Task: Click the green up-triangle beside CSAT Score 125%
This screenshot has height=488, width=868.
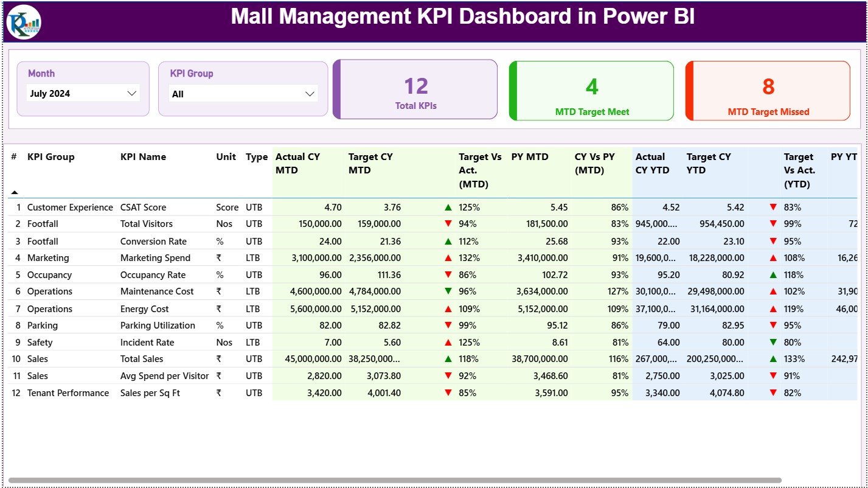Action: coord(448,207)
